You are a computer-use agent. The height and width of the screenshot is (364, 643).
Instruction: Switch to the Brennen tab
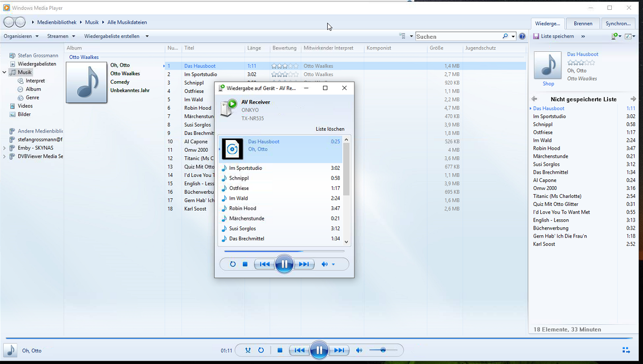583,23
